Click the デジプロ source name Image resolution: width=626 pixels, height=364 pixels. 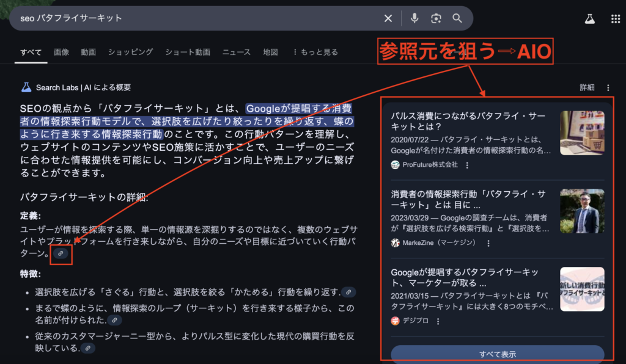(415, 321)
